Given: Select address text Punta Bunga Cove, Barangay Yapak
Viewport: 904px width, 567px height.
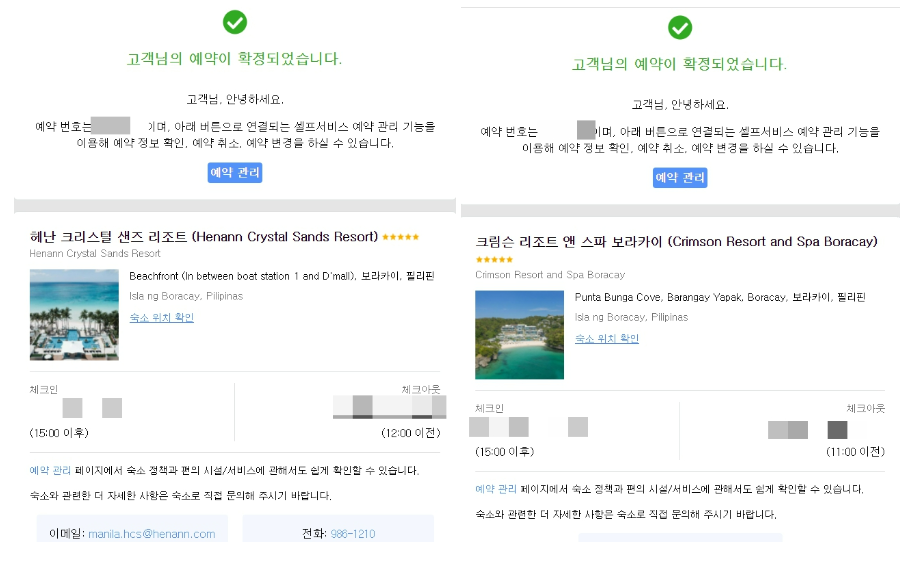Looking at the screenshot, I should point(659,298).
